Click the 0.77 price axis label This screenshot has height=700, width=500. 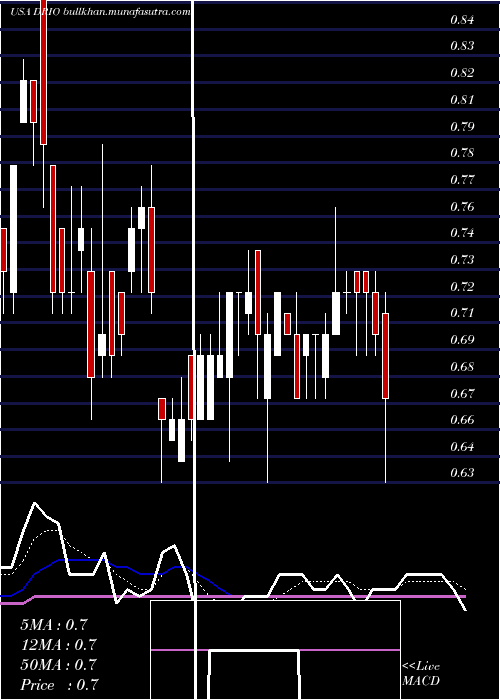[x=462, y=180]
